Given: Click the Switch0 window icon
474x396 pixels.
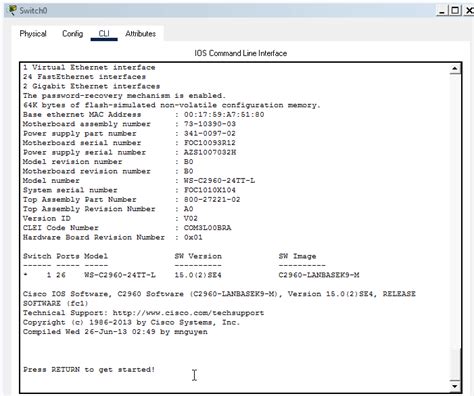Looking at the screenshot, I should coord(12,10).
